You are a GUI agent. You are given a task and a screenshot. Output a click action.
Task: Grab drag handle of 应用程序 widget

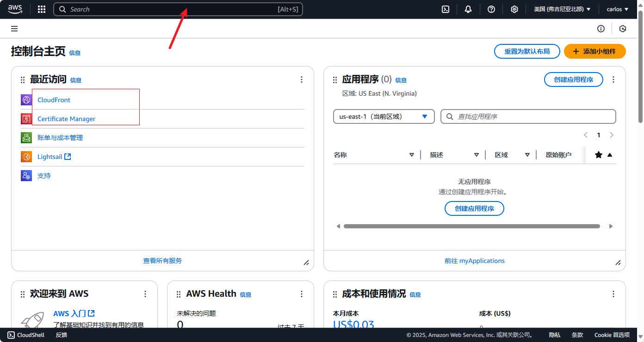[335, 80]
